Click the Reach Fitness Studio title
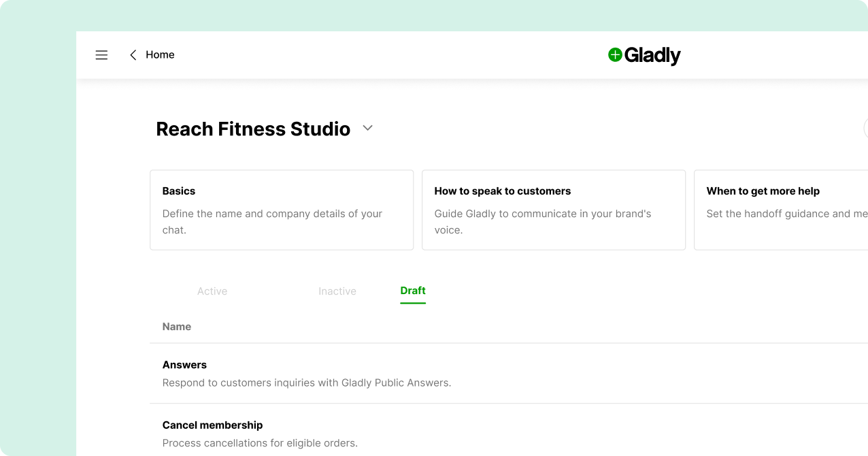 coord(252,129)
